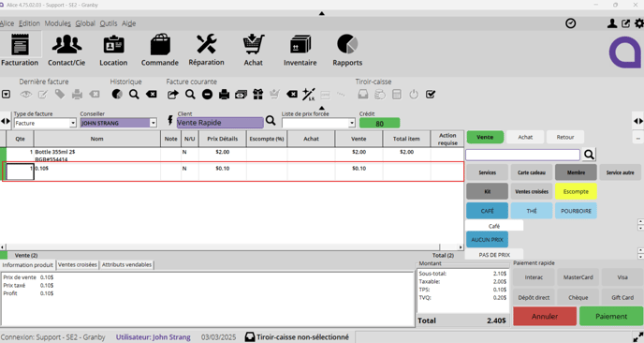Click the gift box icon in Facture courante
Screen dimensions: 644x343
258,95
